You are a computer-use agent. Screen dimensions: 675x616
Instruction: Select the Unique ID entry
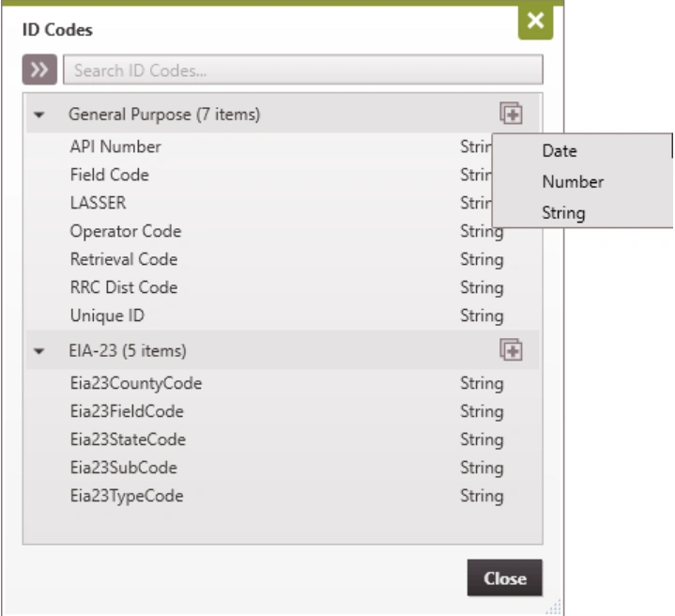(x=107, y=316)
